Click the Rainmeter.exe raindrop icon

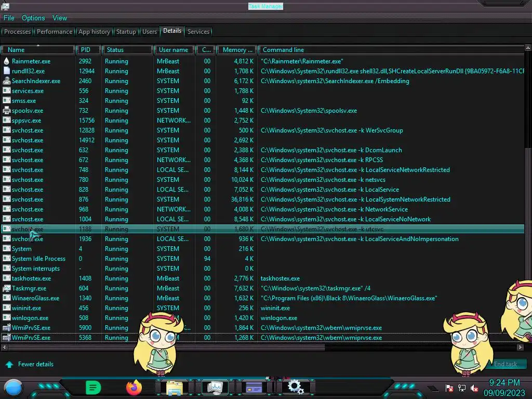coord(6,61)
